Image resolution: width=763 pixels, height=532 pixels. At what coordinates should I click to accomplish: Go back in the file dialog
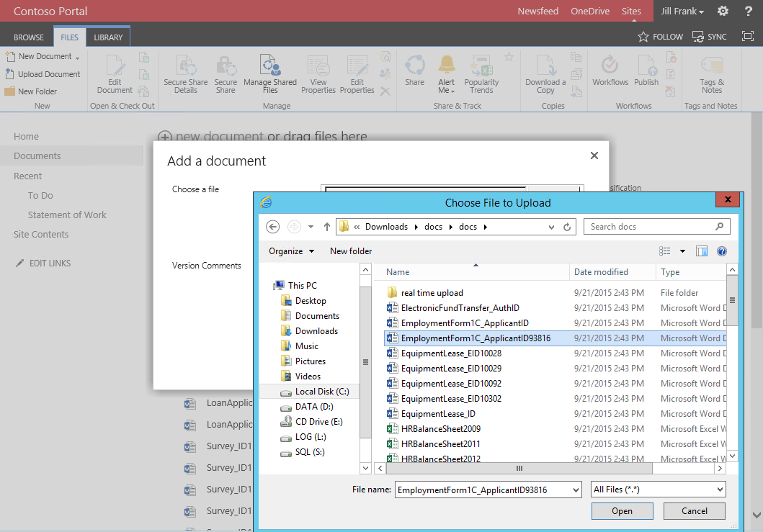pos(273,227)
